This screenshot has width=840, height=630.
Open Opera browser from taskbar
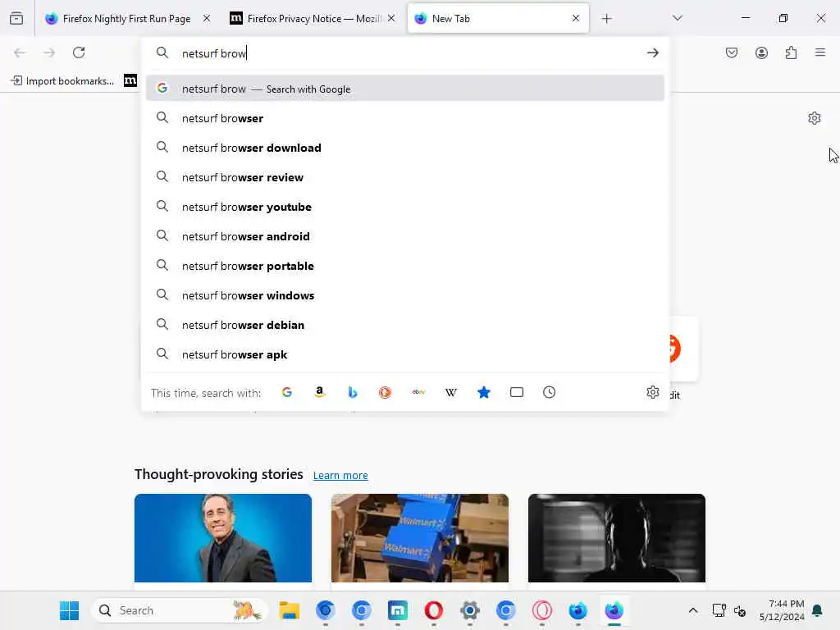click(433, 610)
